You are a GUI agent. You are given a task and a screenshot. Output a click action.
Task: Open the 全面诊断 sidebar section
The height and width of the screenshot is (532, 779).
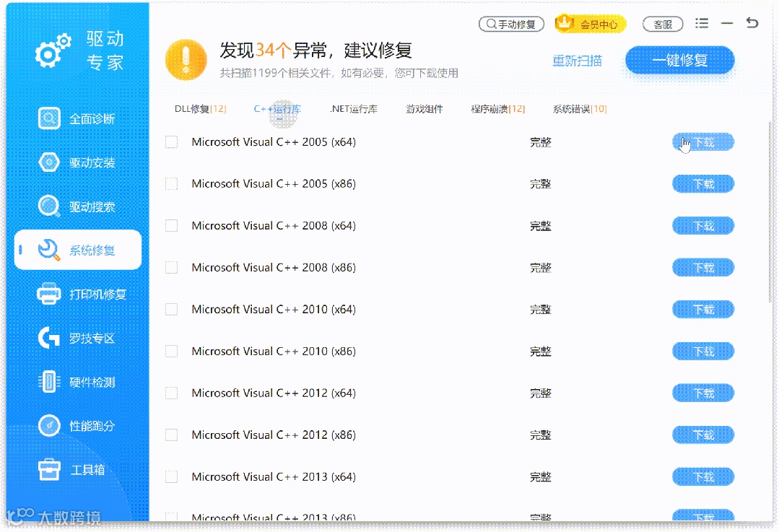coord(77,118)
